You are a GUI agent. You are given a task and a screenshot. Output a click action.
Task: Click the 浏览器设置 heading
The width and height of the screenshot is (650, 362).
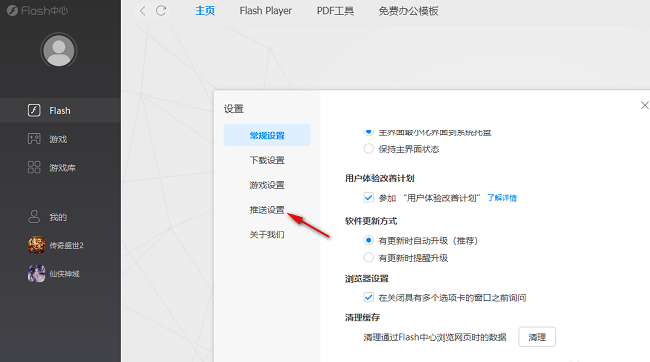[366, 278]
